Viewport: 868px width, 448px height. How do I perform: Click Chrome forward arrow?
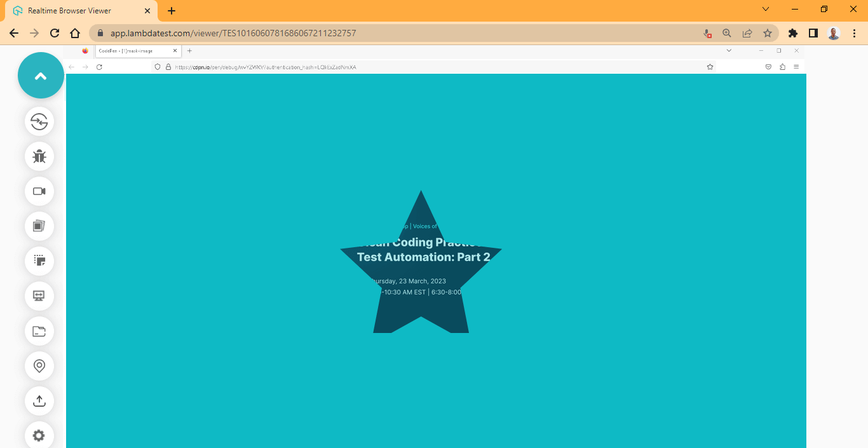pos(34,33)
